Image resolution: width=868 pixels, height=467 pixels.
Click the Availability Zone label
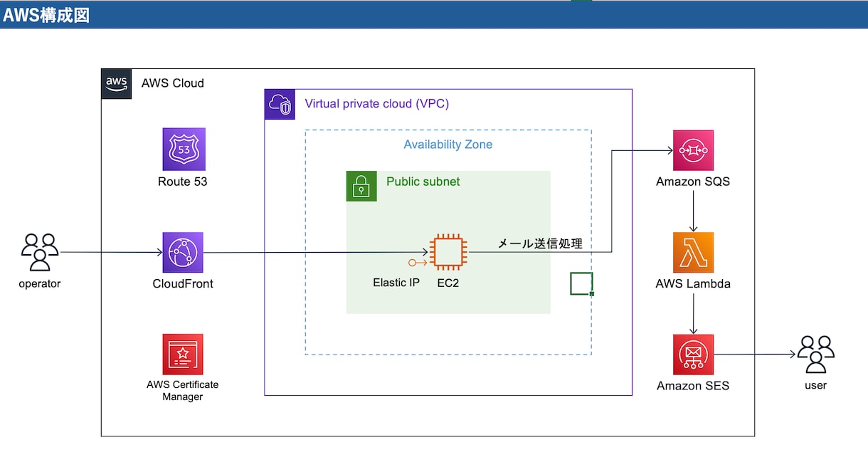(x=448, y=145)
